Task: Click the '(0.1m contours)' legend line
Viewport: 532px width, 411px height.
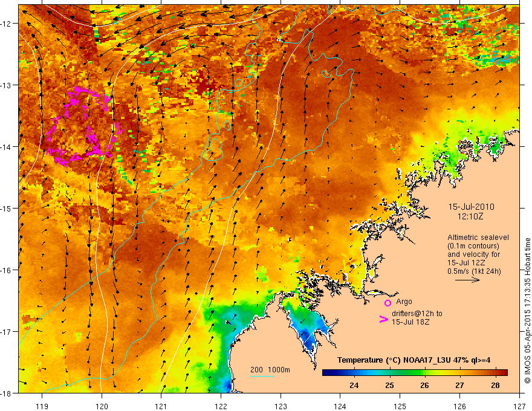Action: click(473, 246)
